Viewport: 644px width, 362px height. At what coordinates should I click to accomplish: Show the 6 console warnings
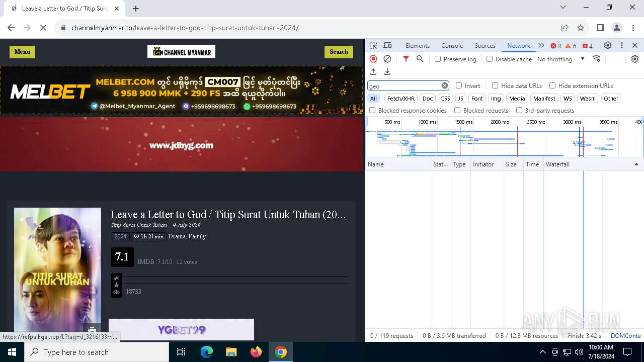(x=571, y=46)
